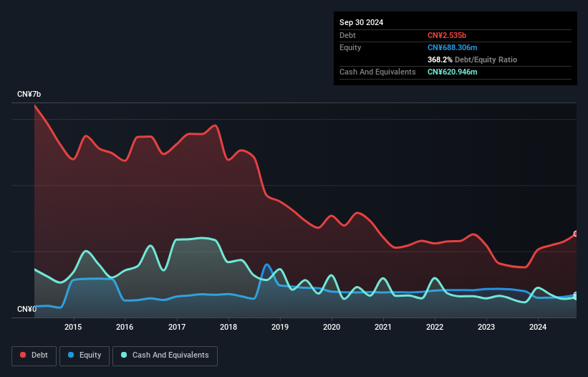Viewport: 588px width, 377px height.
Task: Select the 2015 x-axis label
Action: click(x=73, y=327)
